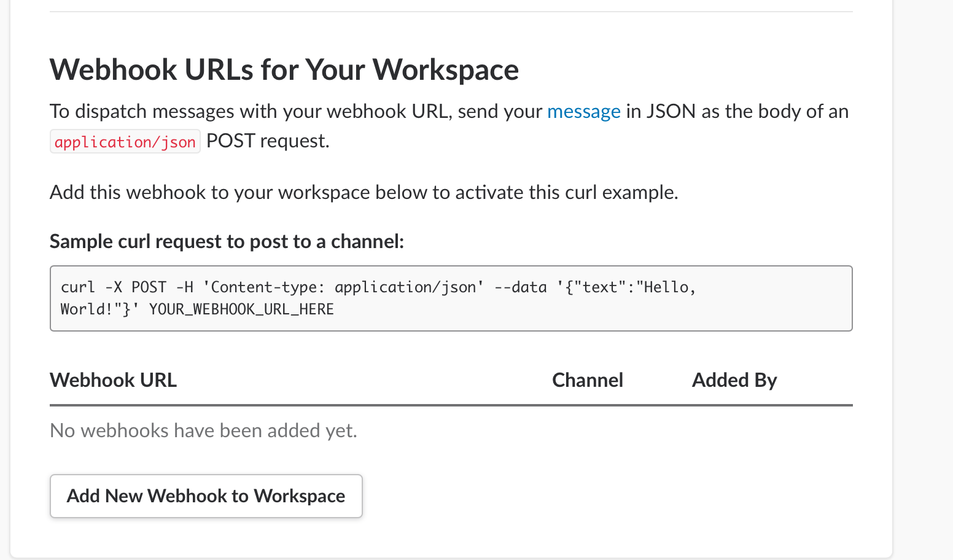Click "World!" on the code sample's second line

click(86, 309)
